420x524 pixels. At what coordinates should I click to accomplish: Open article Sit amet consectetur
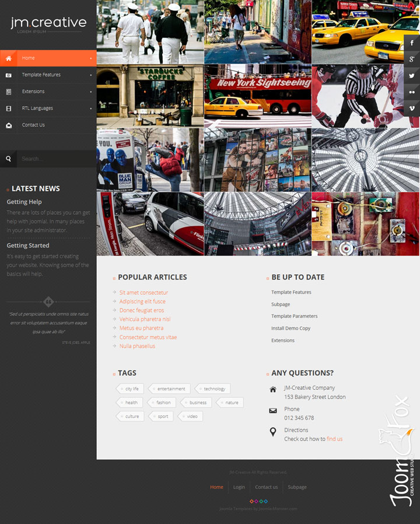click(143, 292)
